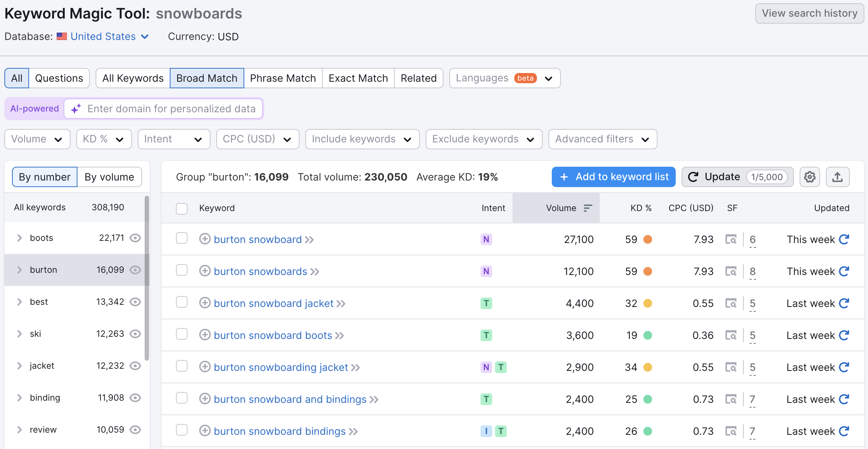Select the Questions tab

point(59,78)
